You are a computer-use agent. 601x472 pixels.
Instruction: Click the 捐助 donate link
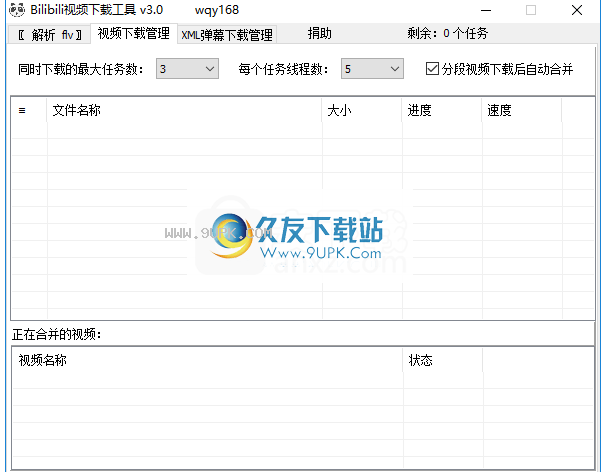320,34
